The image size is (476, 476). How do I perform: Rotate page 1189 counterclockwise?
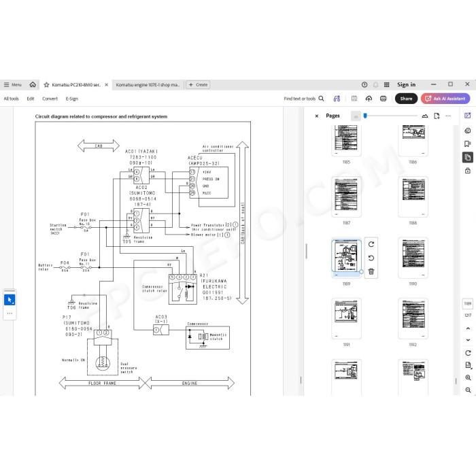tap(371, 258)
